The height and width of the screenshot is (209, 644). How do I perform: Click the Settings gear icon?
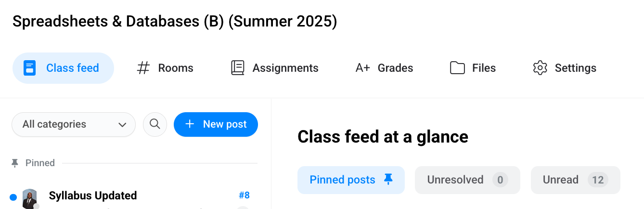(x=541, y=68)
